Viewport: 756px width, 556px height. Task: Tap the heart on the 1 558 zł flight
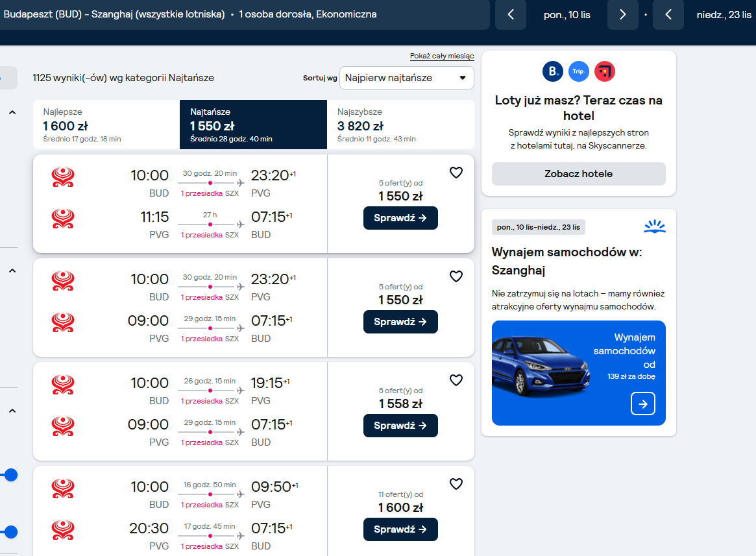click(456, 380)
